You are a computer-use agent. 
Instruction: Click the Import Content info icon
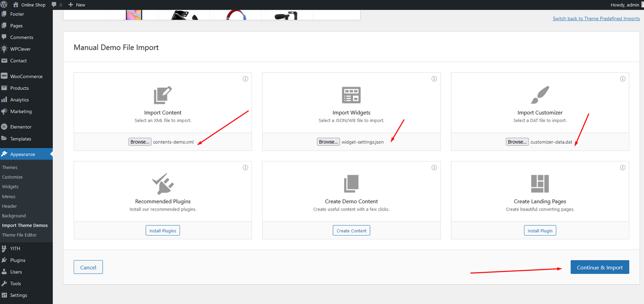pos(245,79)
